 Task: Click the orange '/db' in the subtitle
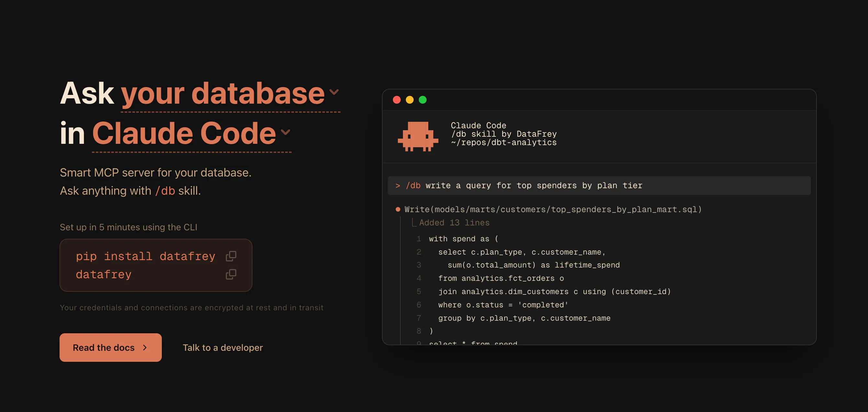pyautogui.click(x=165, y=191)
